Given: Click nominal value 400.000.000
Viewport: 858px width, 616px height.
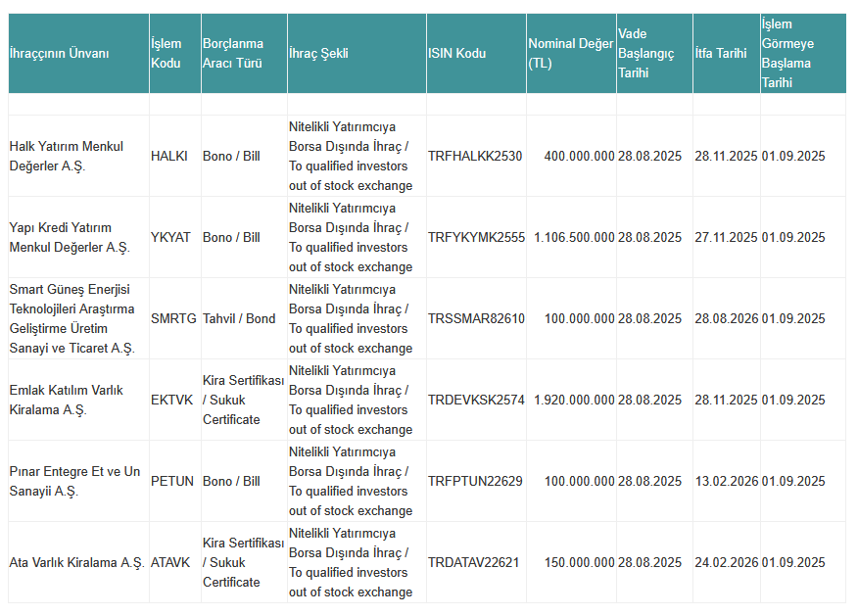Looking at the screenshot, I should [580, 157].
